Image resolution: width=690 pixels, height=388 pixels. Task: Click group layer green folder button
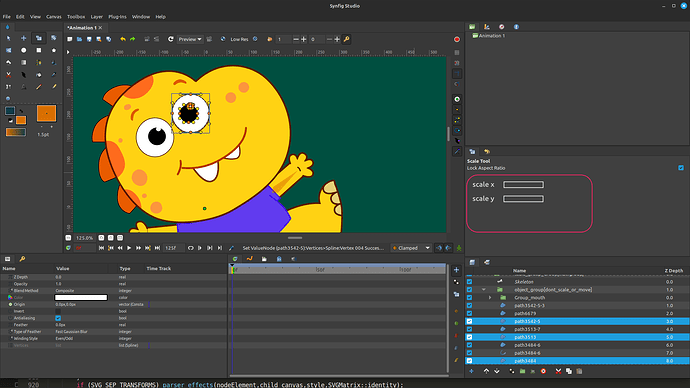[522, 371]
